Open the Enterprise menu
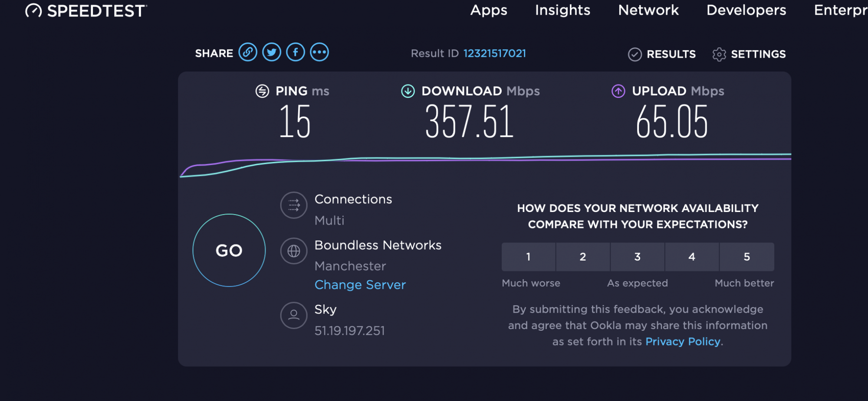The width and height of the screenshot is (868, 401). (841, 10)
